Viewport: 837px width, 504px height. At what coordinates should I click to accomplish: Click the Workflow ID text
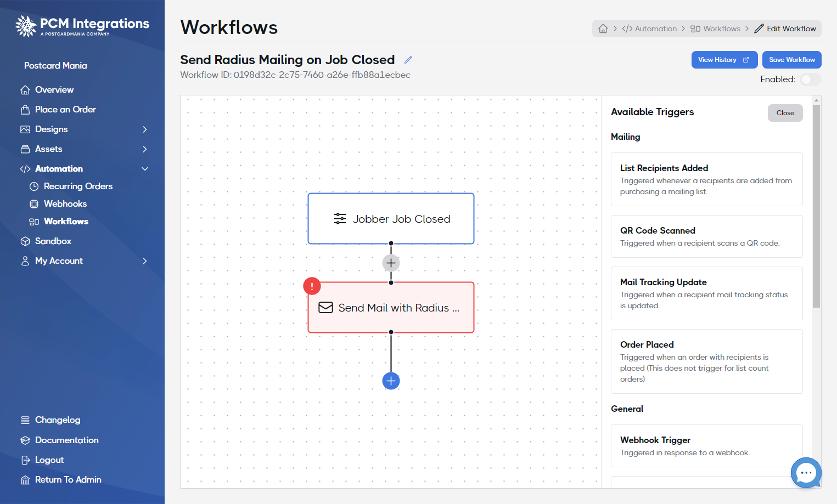click(x=295, y=75)
